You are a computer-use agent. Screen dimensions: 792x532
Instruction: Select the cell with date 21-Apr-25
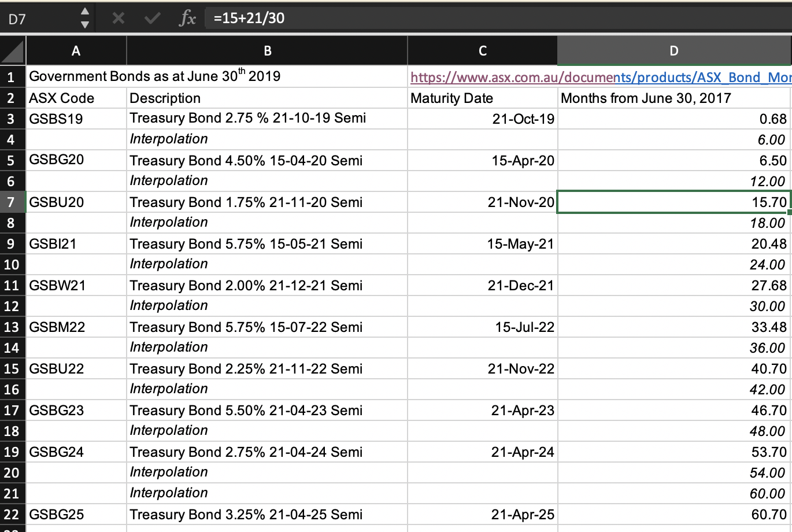482,514
